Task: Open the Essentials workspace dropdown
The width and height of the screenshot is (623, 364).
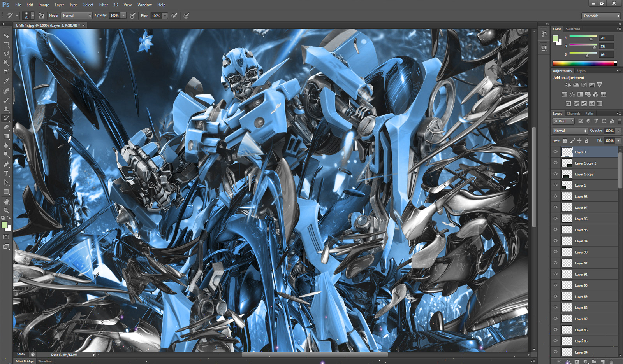Action: click(x=601, y=16)
